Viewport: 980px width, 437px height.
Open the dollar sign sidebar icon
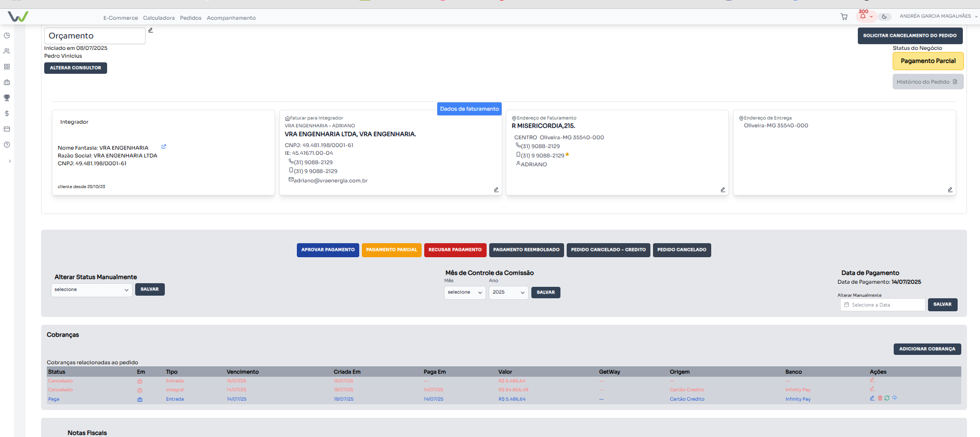7,113
